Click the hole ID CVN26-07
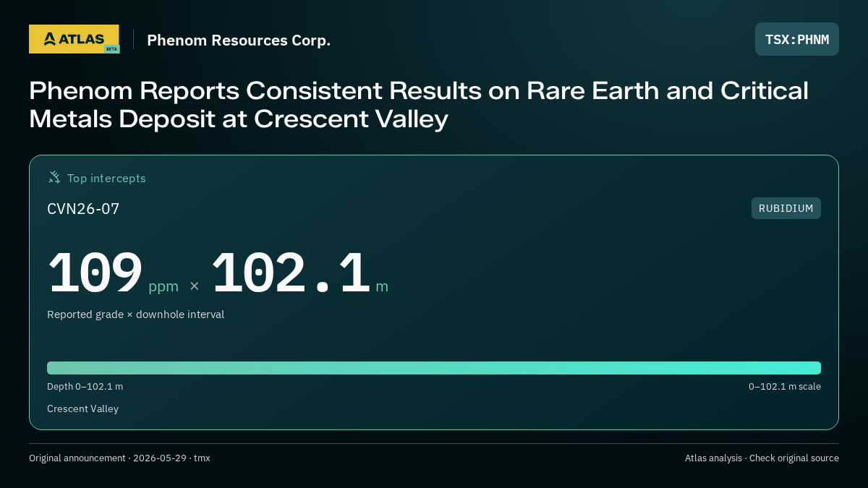The height and width of the screenshot is (488, 868). [83, 209]
